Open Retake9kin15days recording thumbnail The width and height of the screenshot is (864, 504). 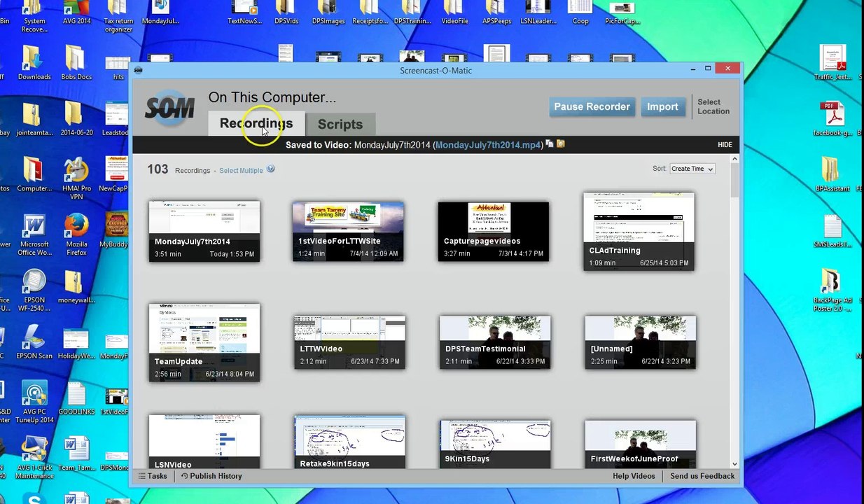(349, 442)
